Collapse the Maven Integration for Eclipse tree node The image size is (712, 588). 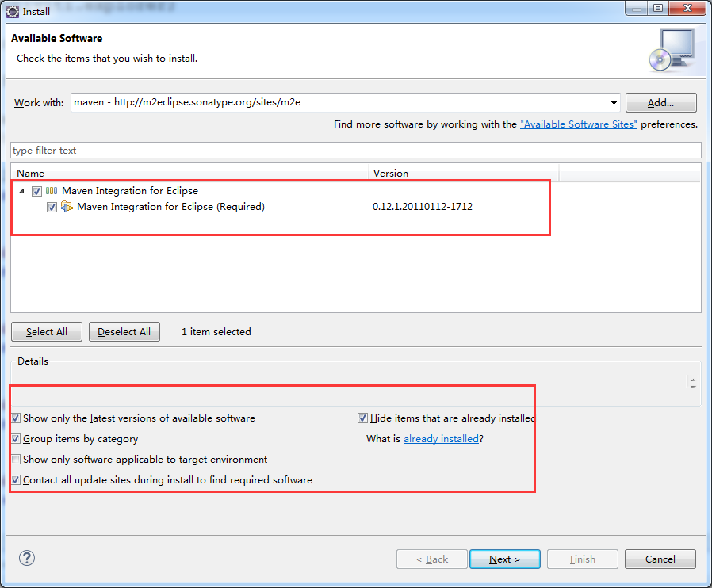(21, 191)
